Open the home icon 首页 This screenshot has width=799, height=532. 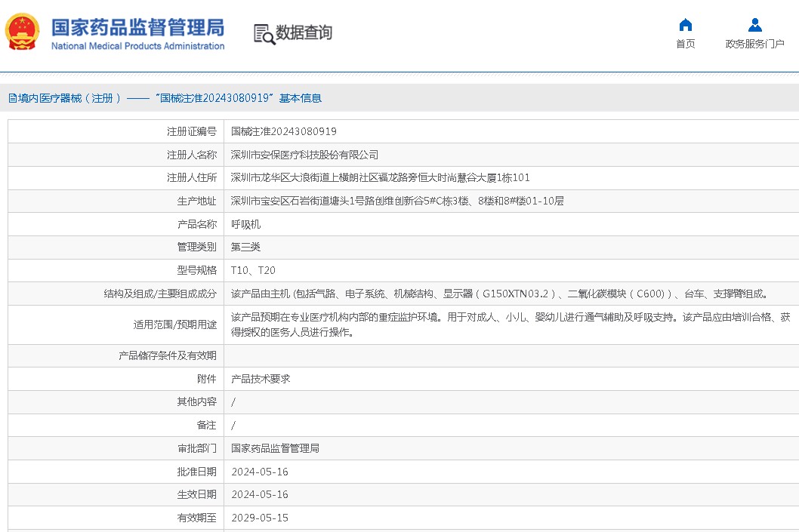686,24
